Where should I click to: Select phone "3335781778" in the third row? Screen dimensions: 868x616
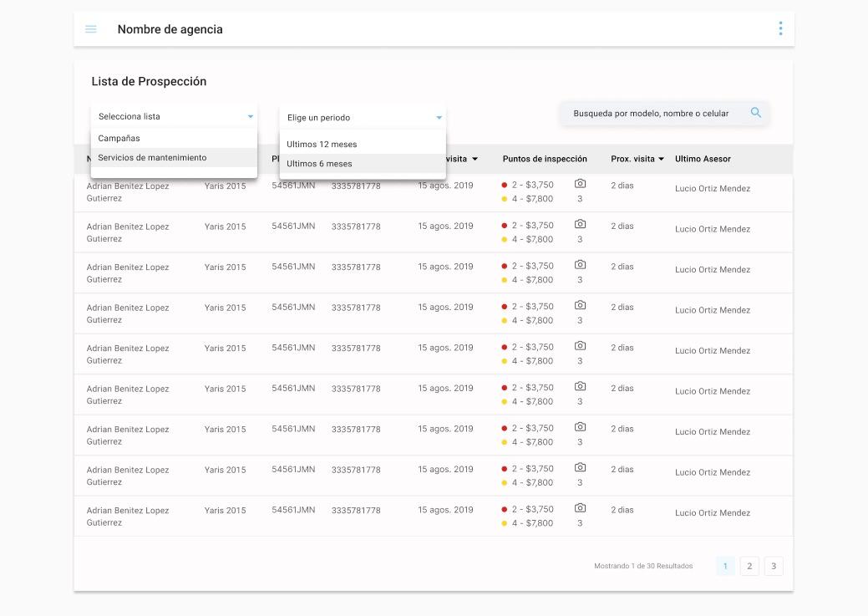coord(356,267)
